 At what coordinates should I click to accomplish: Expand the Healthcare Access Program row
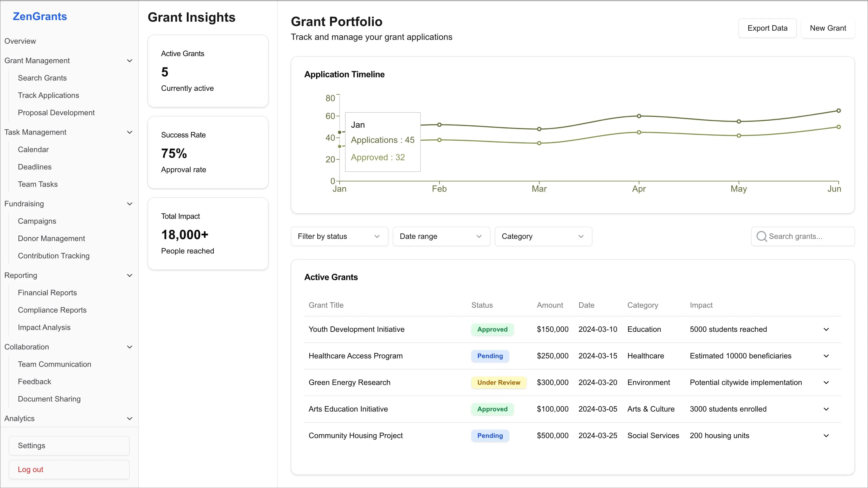[826, 356]
